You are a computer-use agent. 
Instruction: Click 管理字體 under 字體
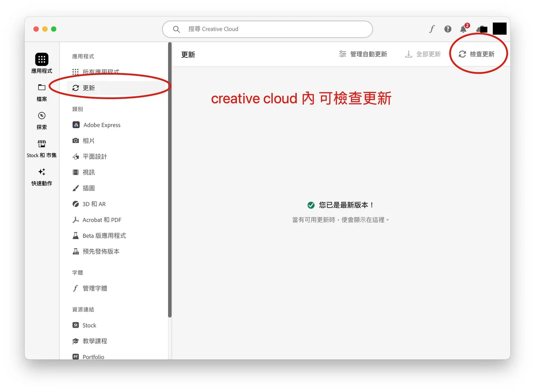pos(118,288)
